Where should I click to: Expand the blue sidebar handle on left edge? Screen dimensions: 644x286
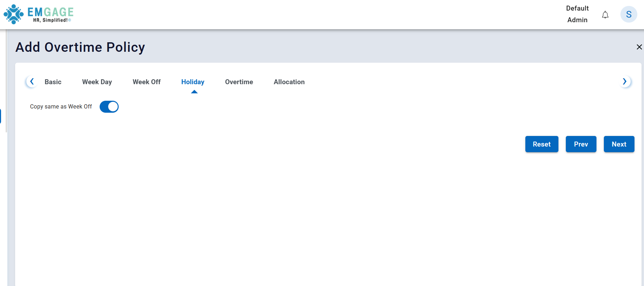point(1,116)
